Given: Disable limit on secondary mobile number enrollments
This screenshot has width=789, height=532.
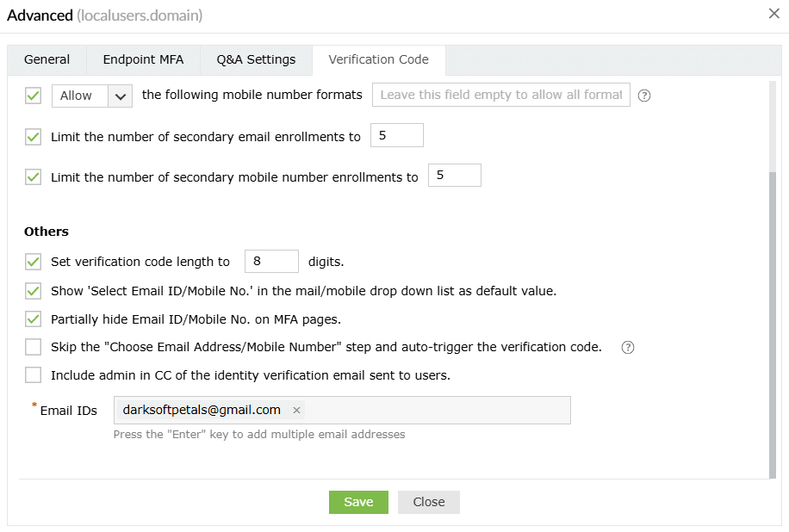Looking at the screenshot, I should coord(33,176).
